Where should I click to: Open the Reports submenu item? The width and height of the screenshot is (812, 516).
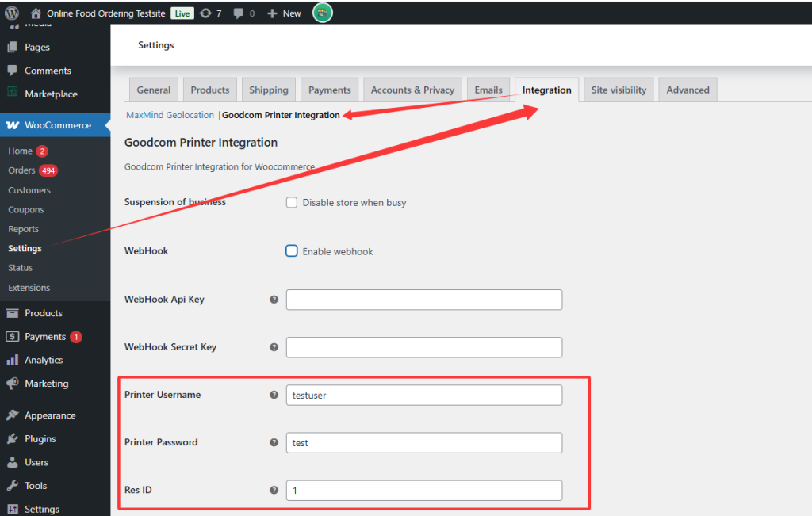(x=23, y=229)
